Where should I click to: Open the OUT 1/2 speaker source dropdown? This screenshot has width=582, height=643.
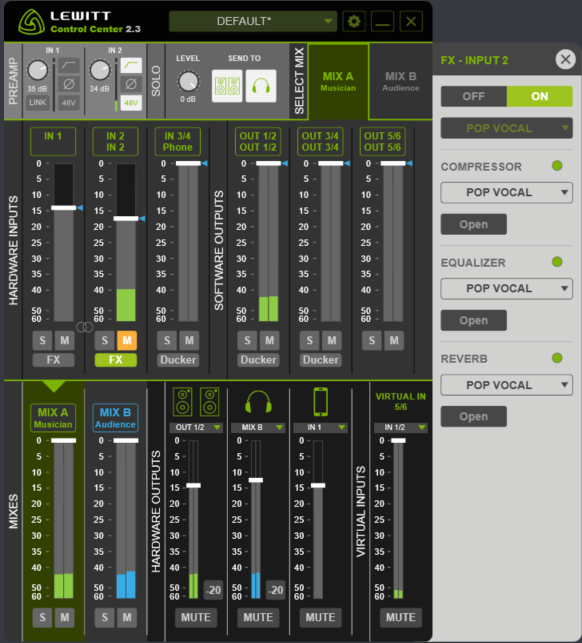(x=196, y=427)
